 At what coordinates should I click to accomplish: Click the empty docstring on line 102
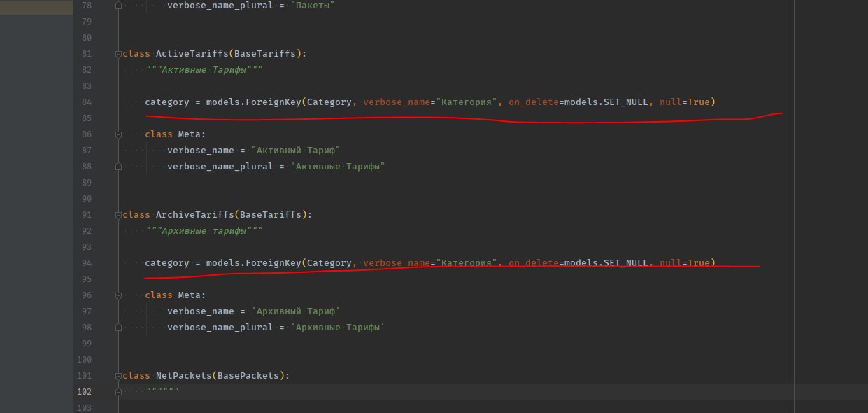[x=162, y=392]
